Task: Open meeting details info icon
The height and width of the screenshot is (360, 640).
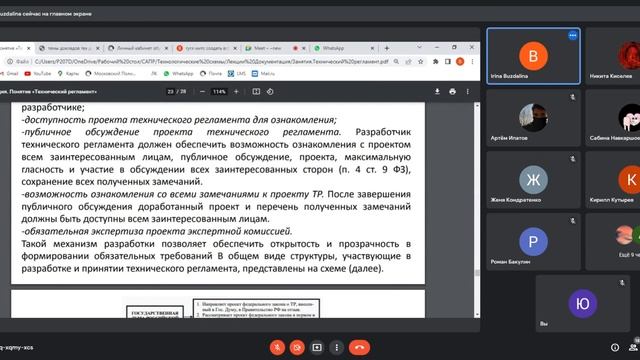Action: click(x=615, y=347)
